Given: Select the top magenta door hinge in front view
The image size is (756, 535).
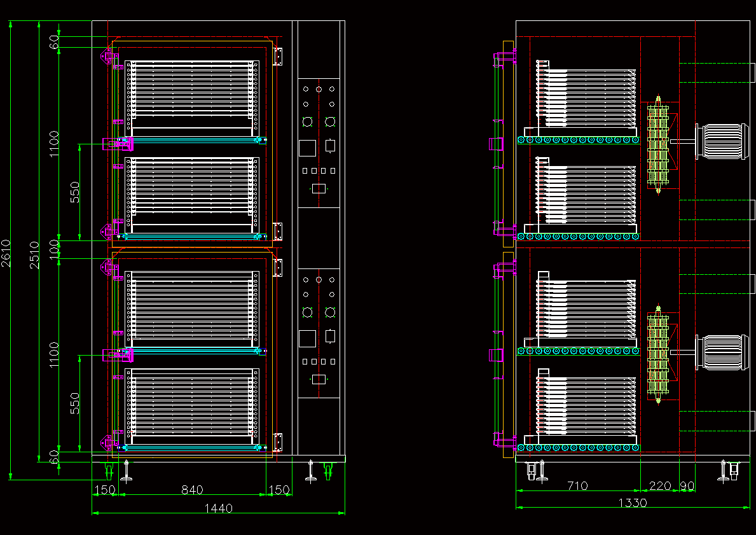Looking at the screenshot, I should [109, 57].
